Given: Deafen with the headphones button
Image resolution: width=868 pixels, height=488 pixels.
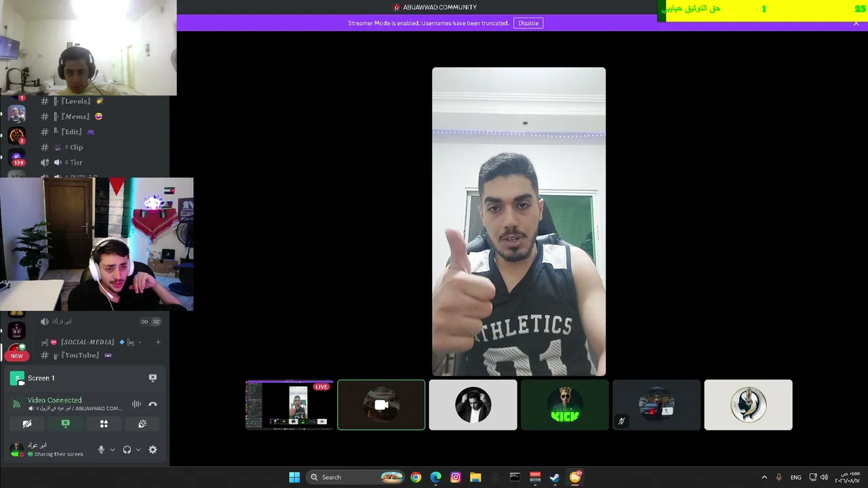Looking at the screenshot, I should (x=127, y=449).
